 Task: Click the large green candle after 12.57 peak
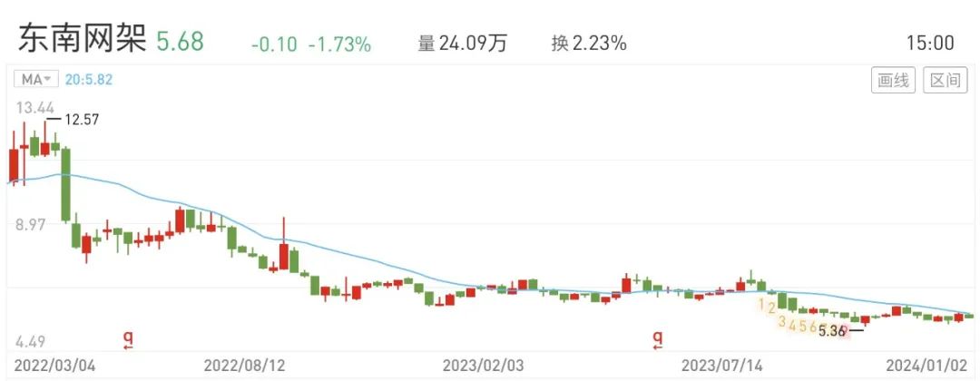pos(65,185)
